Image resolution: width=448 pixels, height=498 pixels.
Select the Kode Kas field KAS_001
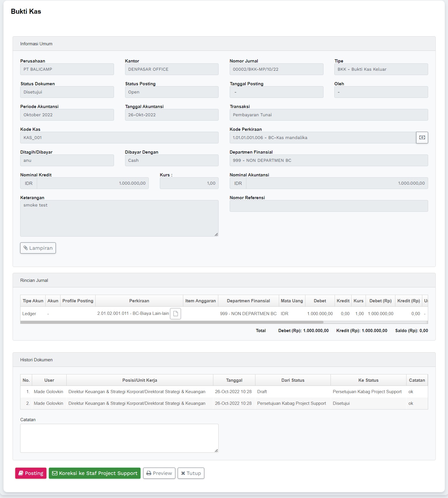pyautogui.click(x=119, y=138)
